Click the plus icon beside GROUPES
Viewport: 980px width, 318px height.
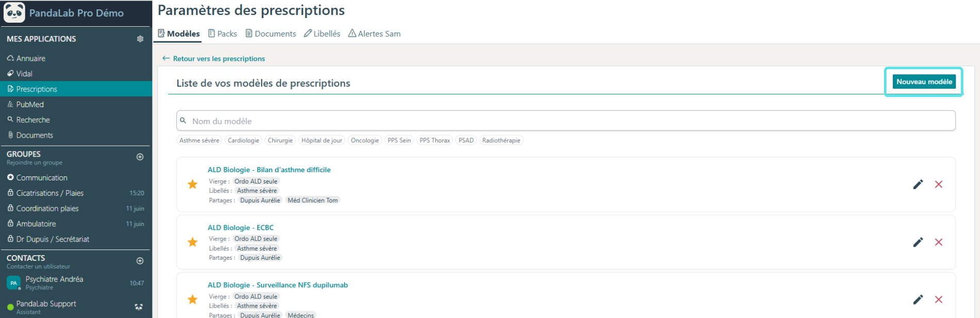pyautogui.click(x=140, y=157)
